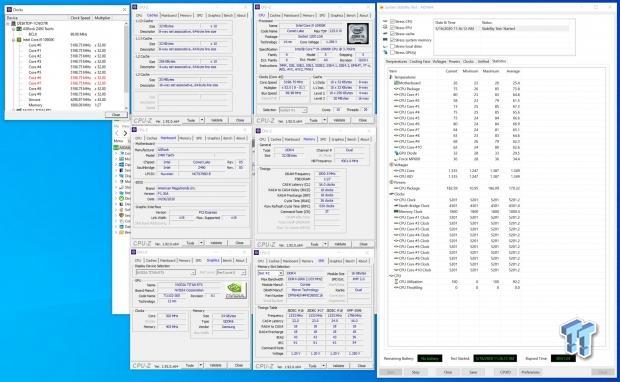Screen dimensions: 620x382
Task: Check the Stress local disks box
Action: 392,46
